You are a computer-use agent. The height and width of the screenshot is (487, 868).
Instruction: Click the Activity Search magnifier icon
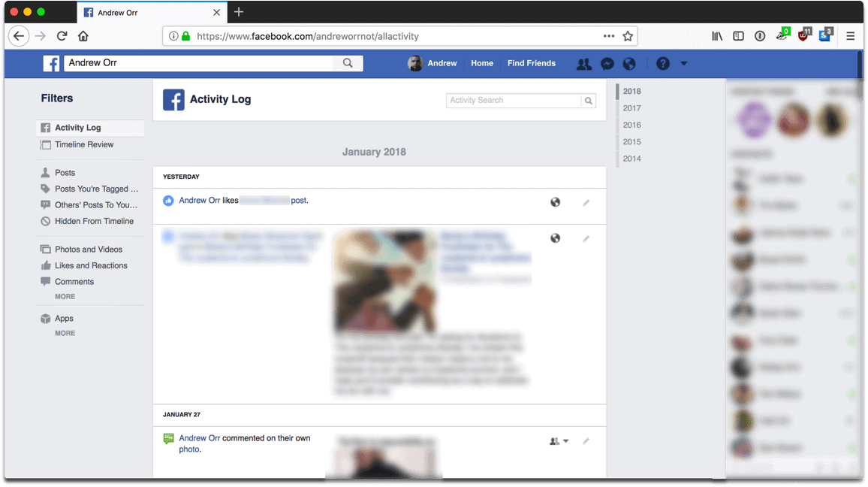tap(589, 100)
